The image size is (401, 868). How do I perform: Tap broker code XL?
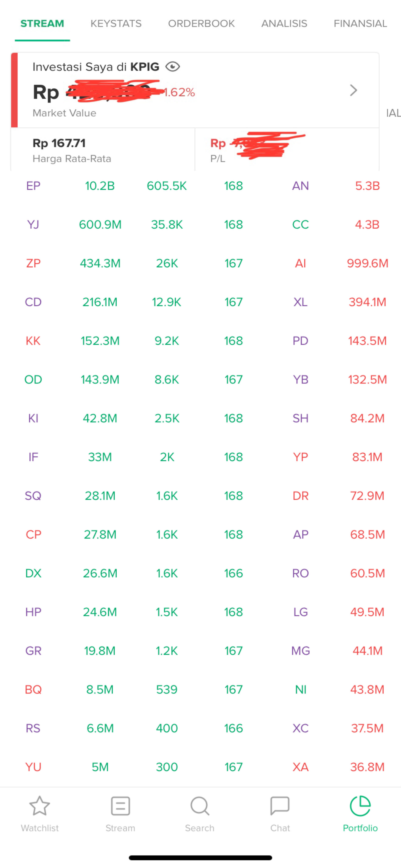click(300, 302)
